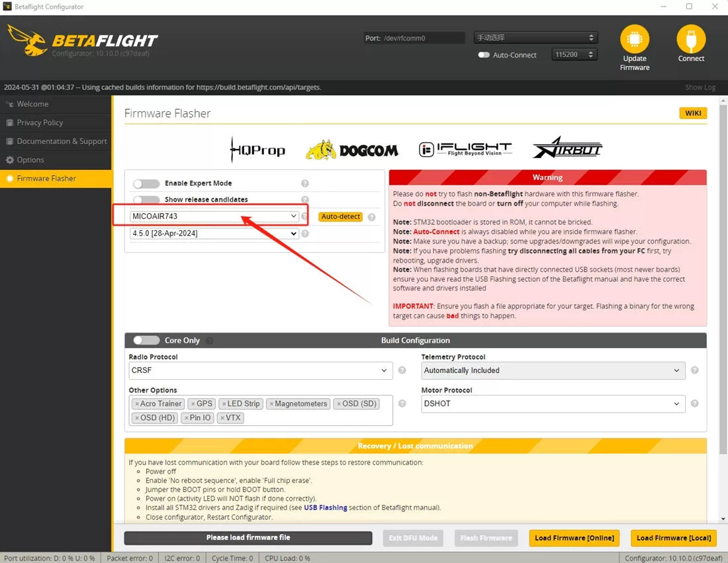Click the Airbot sponsor logo

coord(567,149)
